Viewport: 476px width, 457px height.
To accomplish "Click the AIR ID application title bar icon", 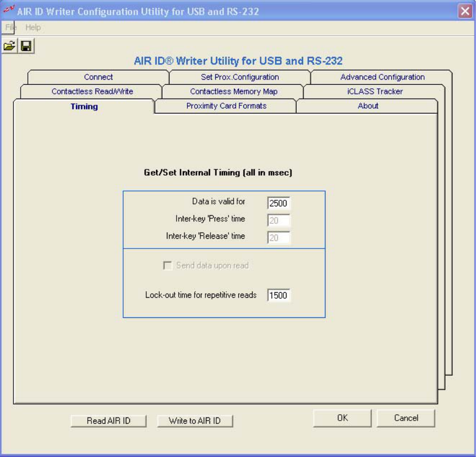I will [x=9, y=10].
